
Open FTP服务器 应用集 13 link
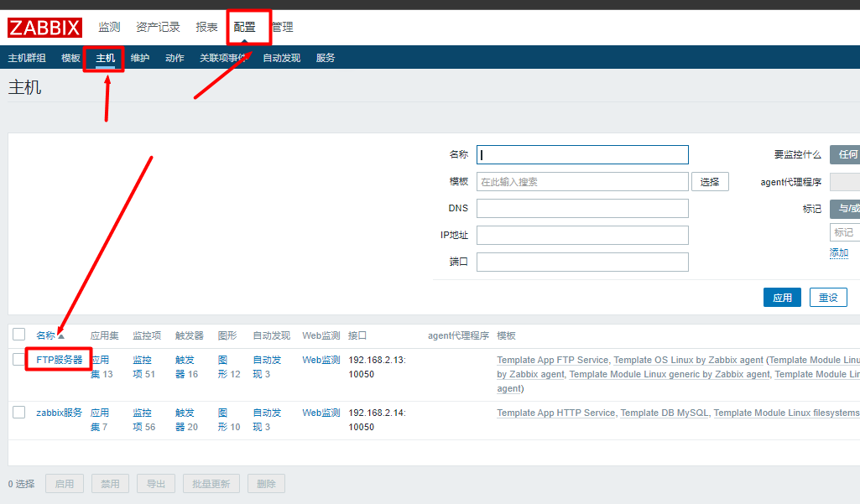pyautogui.click(x=102, y=367)
